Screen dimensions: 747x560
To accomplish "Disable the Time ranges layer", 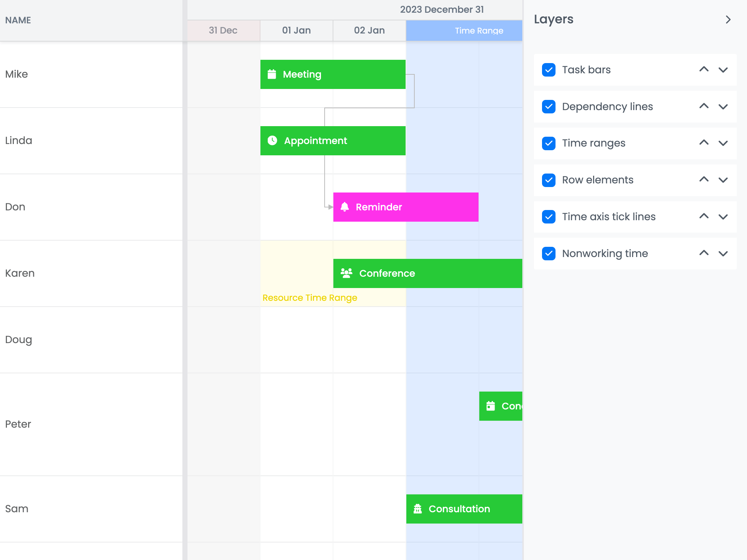I will (x=549, y=143).
